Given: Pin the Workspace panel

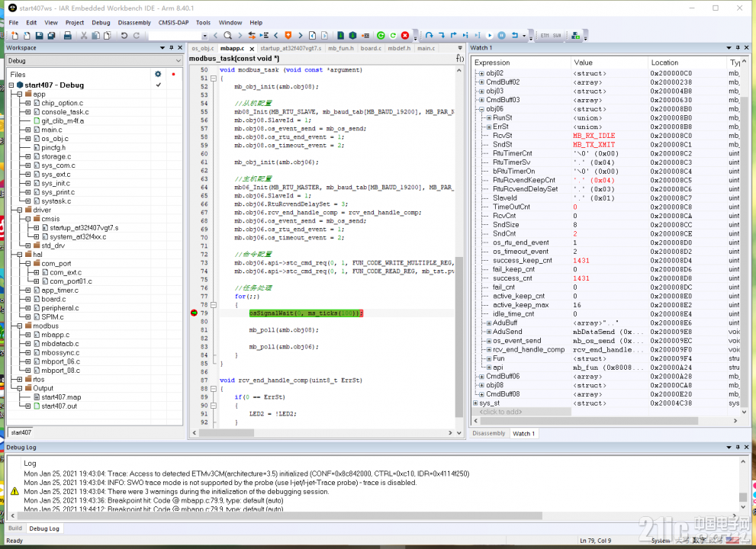Looking at the screenshot, I should point(171,48).
